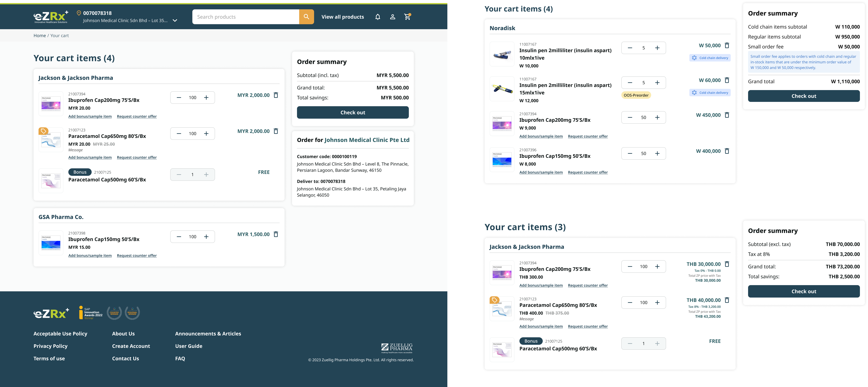Add bonus/sample item for MYR Ibuprofen Cap200mg

click(x=90, y=116)
